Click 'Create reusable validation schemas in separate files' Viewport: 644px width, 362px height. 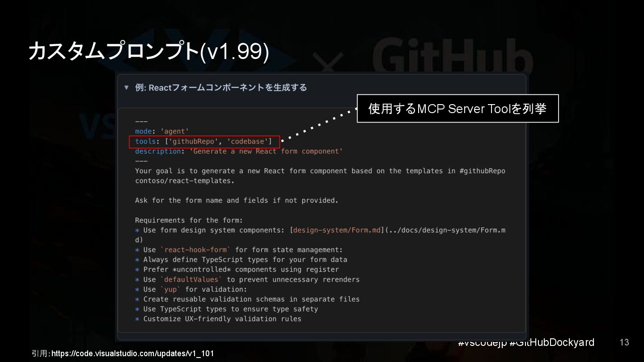point(247,299)
